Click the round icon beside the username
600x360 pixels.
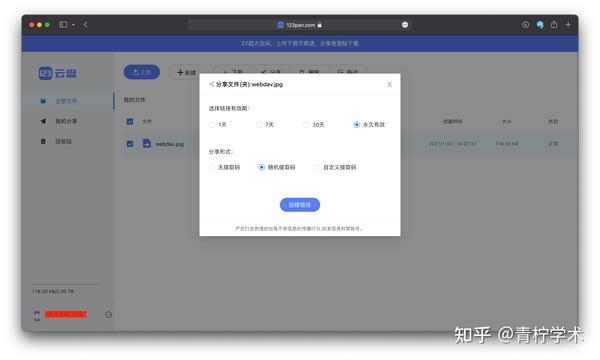(x=109, y=315)
